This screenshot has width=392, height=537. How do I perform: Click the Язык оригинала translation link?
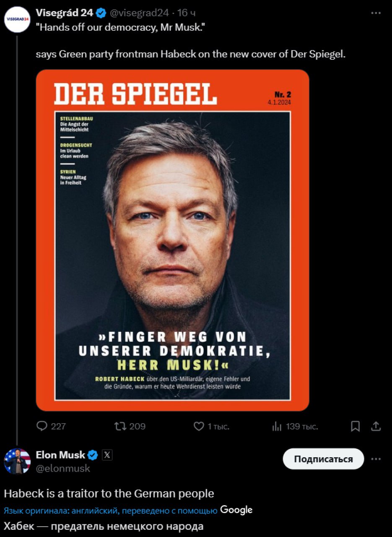point(110,511)
